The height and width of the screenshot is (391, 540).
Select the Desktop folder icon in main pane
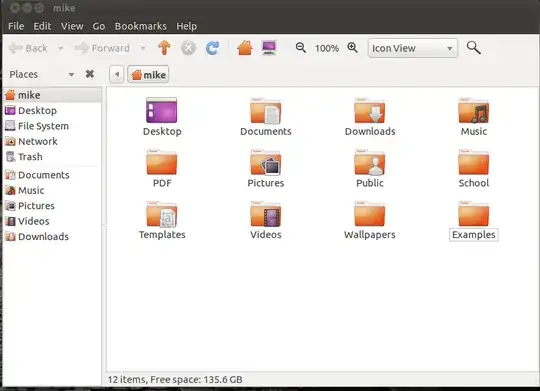pos(162,110)
